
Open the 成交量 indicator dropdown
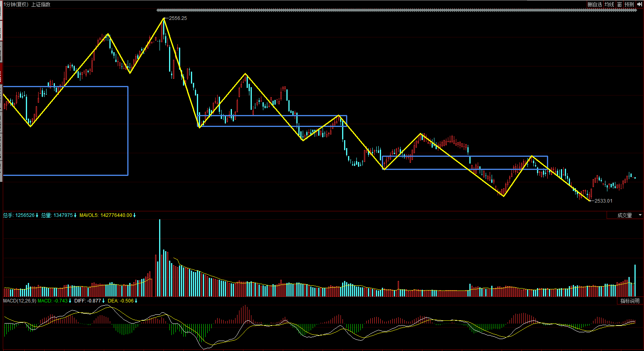(x=625, y=215)
